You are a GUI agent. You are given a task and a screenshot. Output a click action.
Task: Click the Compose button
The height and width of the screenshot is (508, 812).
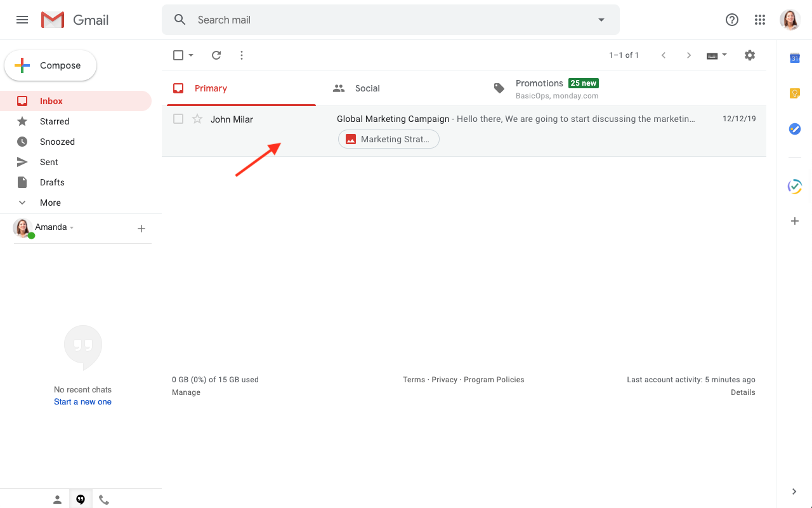coord(51,65)
